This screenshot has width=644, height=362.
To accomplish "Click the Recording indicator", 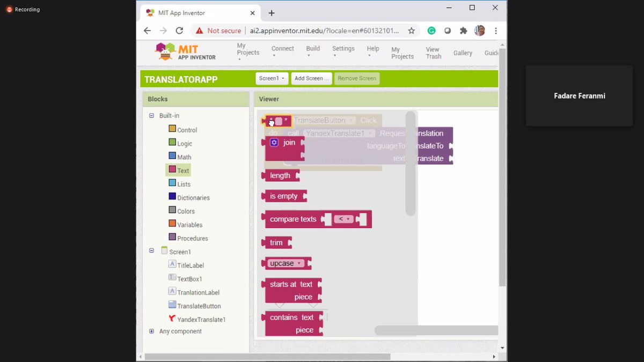I will (23, 10).
